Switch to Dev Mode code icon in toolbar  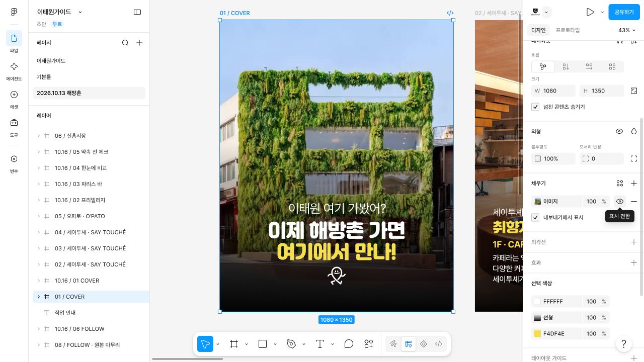point(439,344)
